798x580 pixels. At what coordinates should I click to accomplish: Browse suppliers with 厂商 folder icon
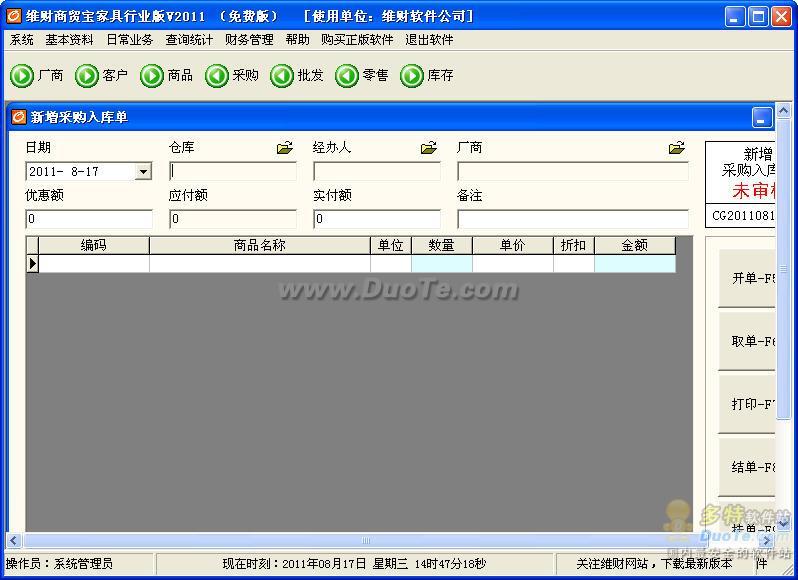pyautogui.click(x=677, y=148)
